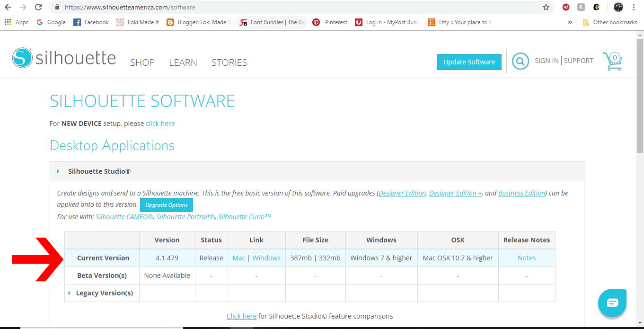Screen dimensions: 644x329
Task: Show more bookmarks with double chevron
Action: [570, 22]
